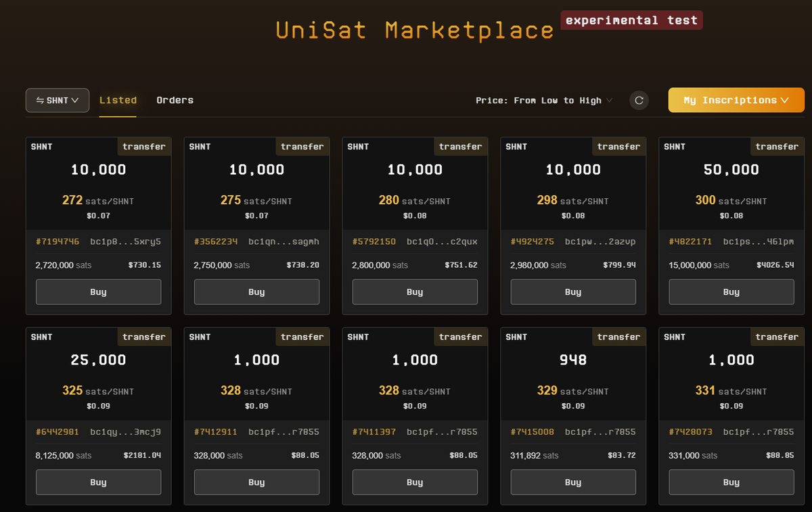The image size is (812, 512).
Task: Click the experimental test badge
Action: point(631,20)
